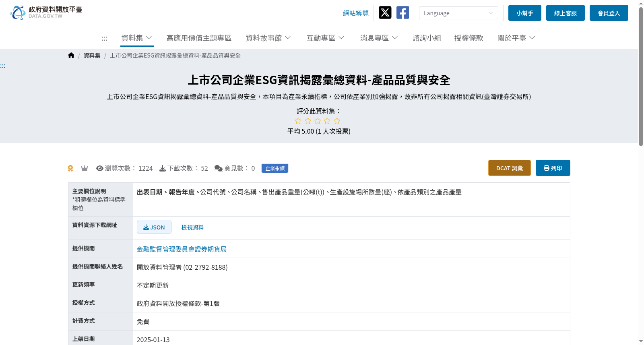
Task: Rate the dataset four stars
Action: [327, 121]
